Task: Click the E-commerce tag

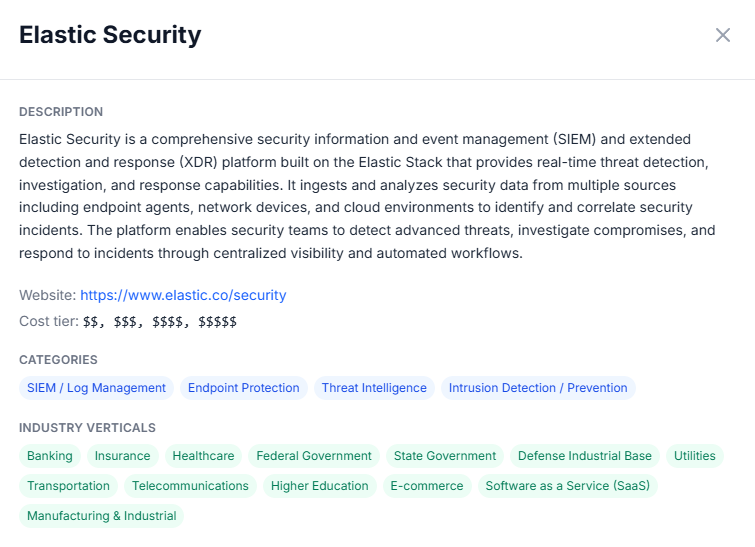Action: 427,486
